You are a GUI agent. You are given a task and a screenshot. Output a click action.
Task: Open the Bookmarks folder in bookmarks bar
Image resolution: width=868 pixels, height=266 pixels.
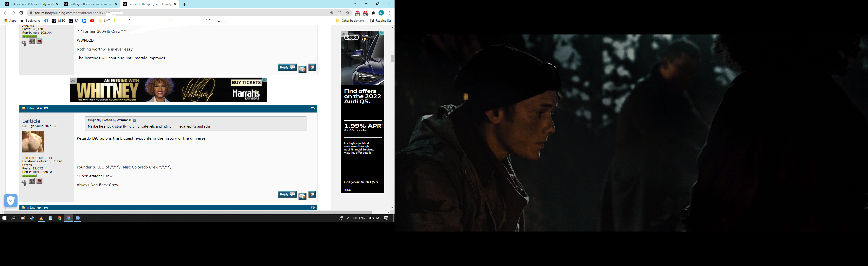pos(30,21)
